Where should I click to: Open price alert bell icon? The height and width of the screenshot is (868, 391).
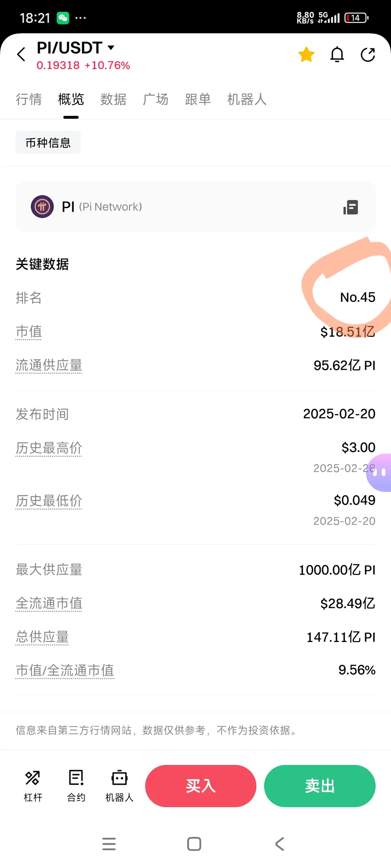coord(337,54)
